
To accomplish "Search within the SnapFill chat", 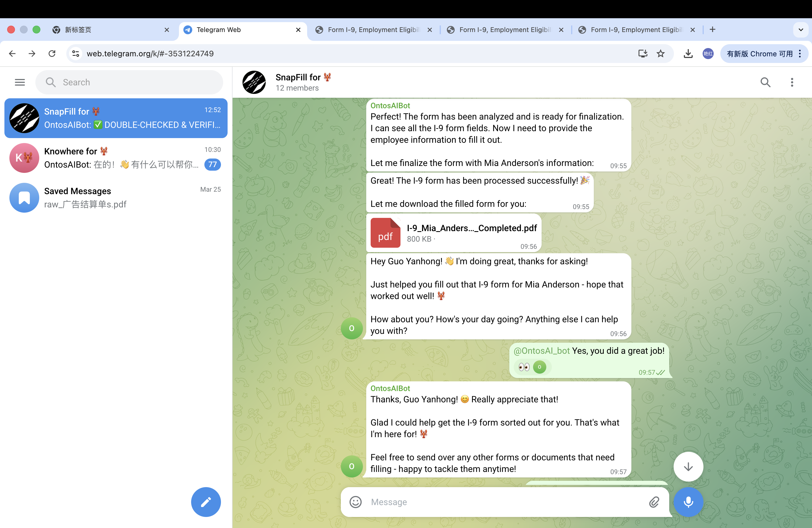I will pos(765,82).
